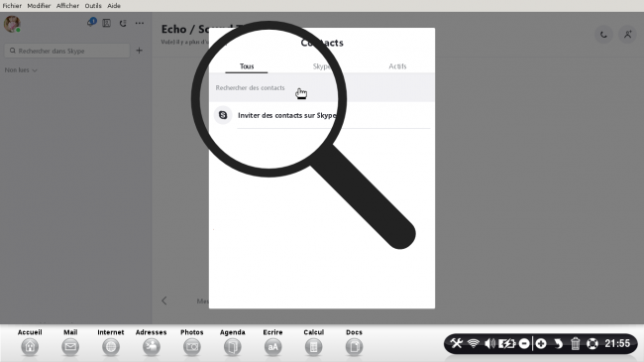Open the Aide menu
The image size is (644, 362).
click(x=114, y=6)
